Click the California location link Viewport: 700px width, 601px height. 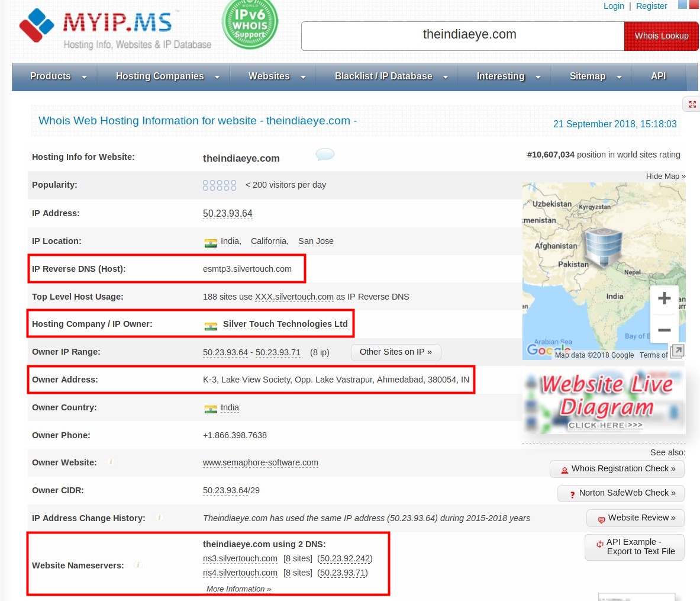pos(270,242)
